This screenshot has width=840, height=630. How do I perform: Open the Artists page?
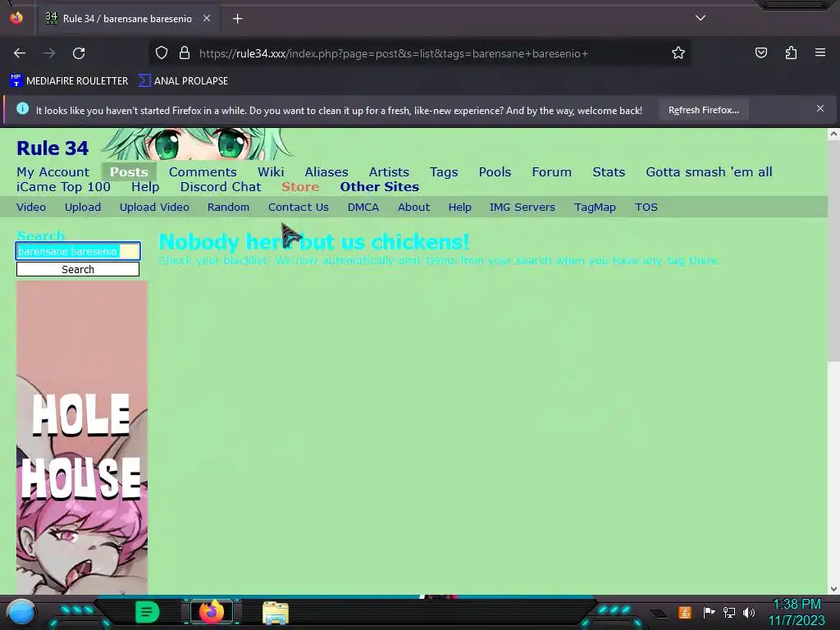(389, 172)
